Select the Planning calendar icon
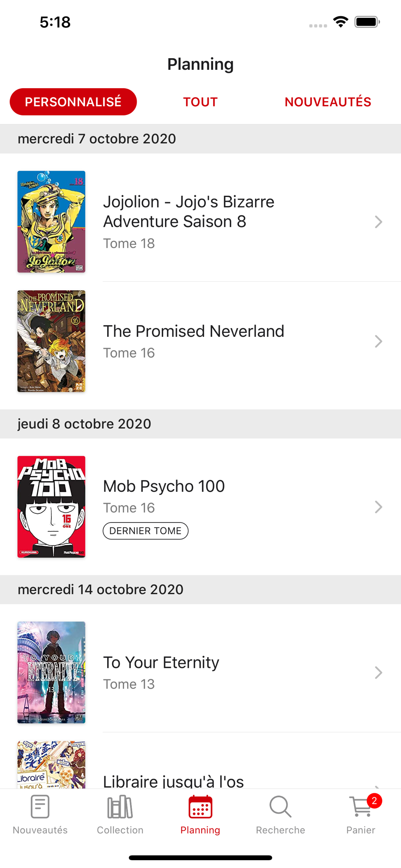The image size is (401, 868). point(200,807)
